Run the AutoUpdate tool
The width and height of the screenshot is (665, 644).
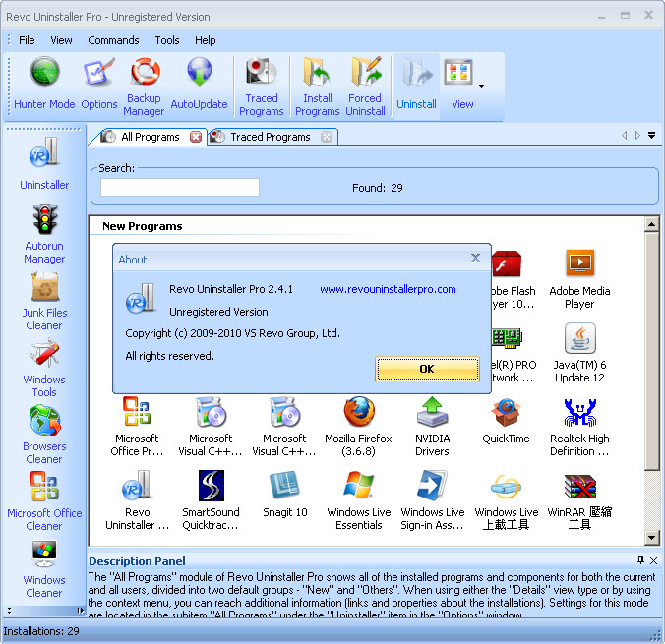pyautogui.click(x=199, y=84)
